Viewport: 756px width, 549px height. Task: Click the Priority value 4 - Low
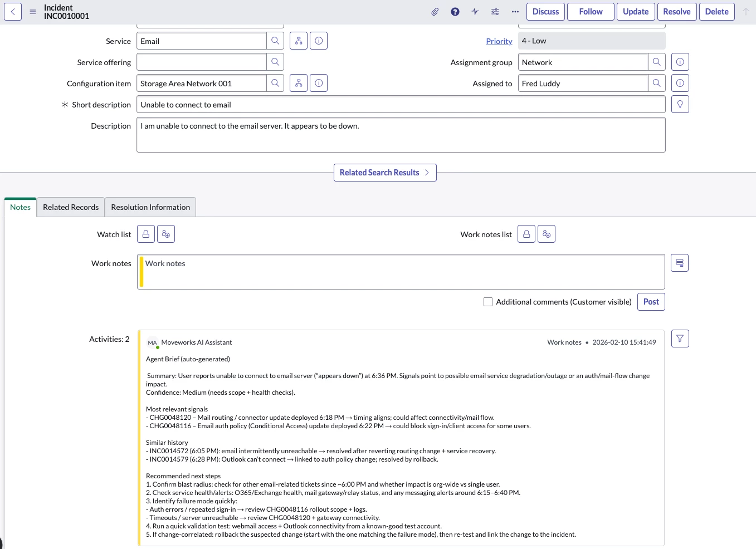(592, 41)
